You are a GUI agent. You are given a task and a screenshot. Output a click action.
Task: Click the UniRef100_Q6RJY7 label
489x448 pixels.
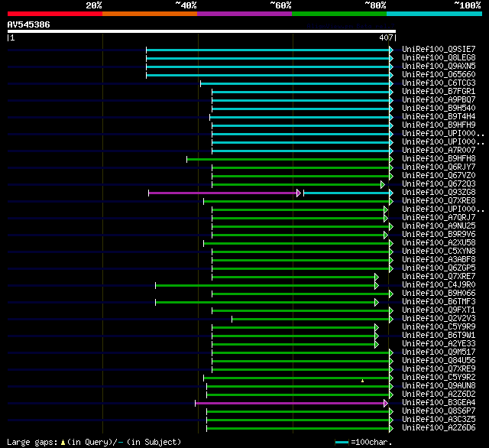point(439,167)
